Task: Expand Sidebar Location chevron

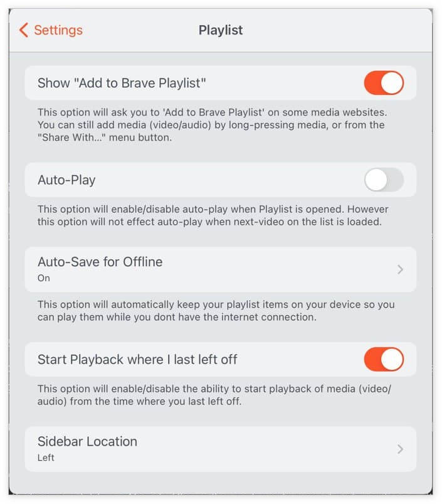Action: click(x=400, y=449)
